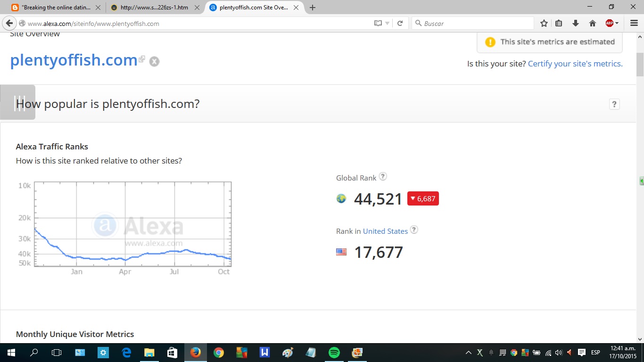Click the external link icon beside plentyoffish.com
The width and height of the screenshot is (644, 362).
142,59
